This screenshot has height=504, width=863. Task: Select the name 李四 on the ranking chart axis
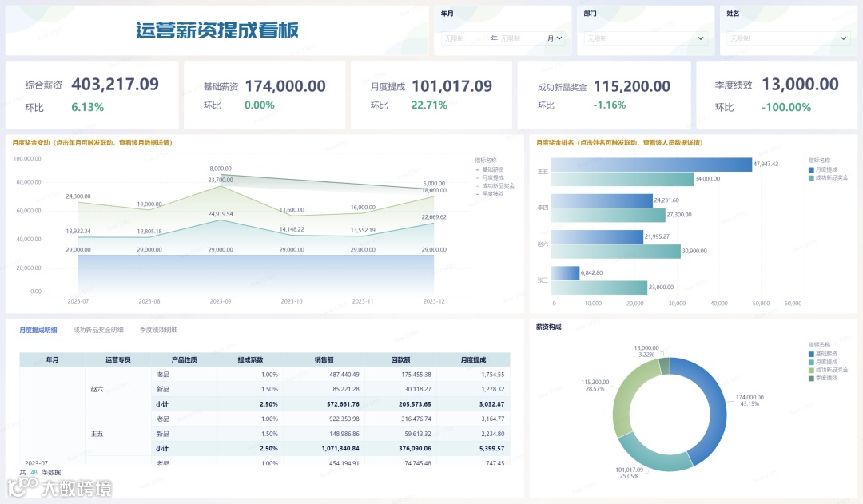(x=543, y=208)
